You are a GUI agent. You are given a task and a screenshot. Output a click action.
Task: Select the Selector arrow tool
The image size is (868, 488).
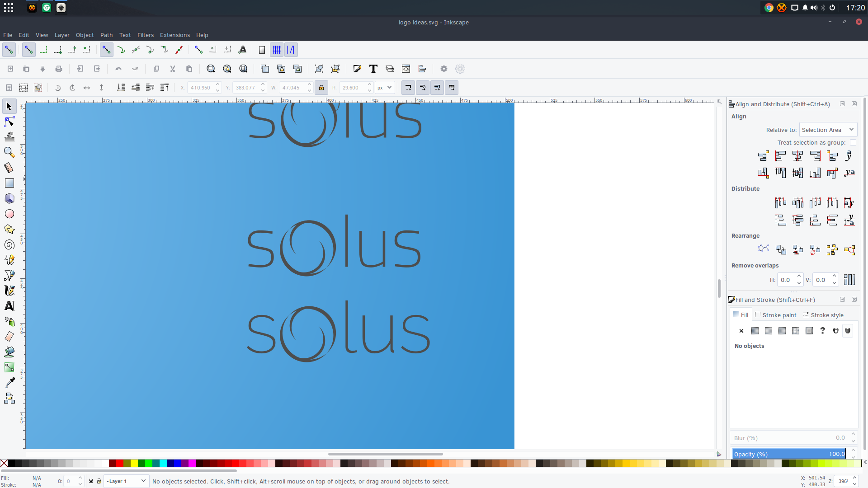pos(9,106)
